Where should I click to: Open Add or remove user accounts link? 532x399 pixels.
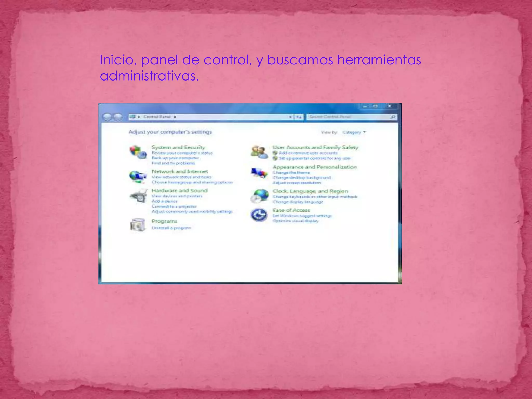[308, 153]
